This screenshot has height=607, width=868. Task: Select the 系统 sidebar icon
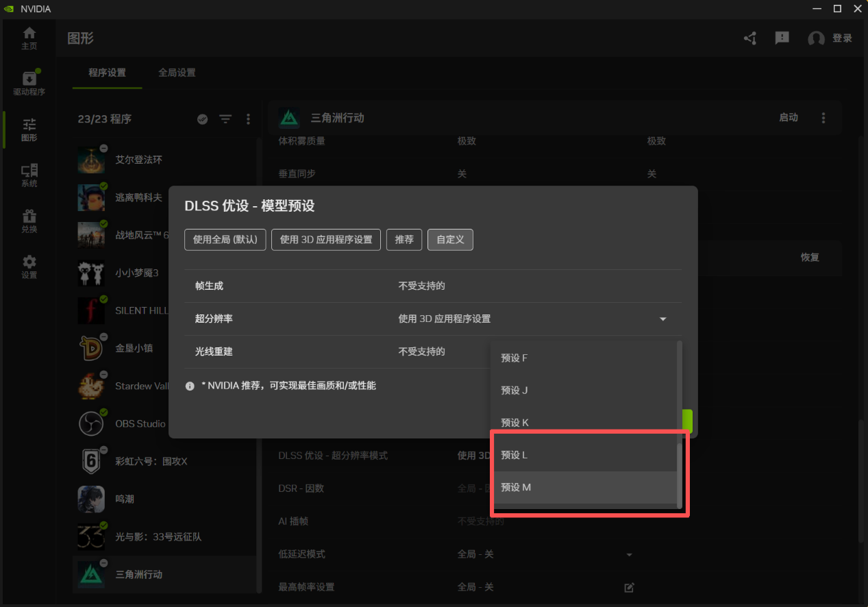coord(29,175)
